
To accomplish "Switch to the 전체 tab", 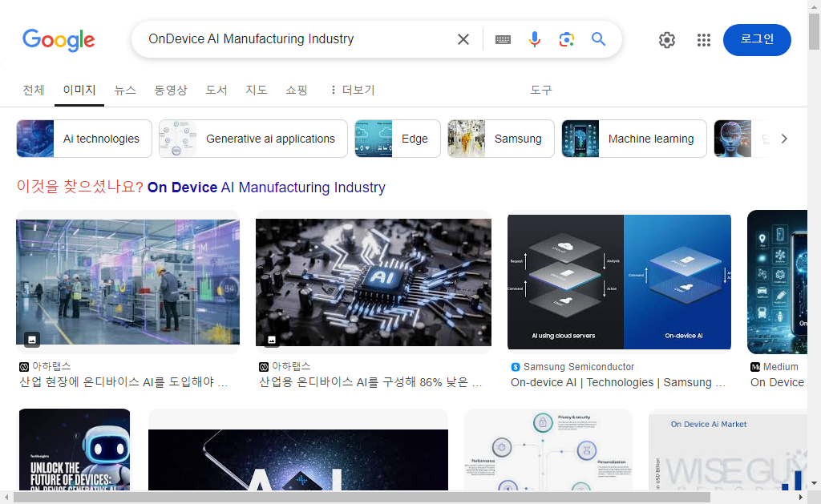I will [x=34, y=90].
